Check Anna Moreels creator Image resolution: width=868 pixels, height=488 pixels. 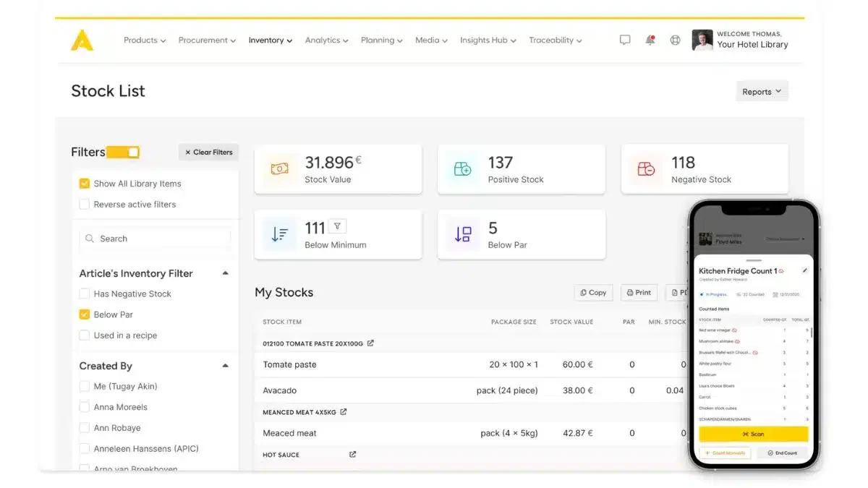point(85,407)
